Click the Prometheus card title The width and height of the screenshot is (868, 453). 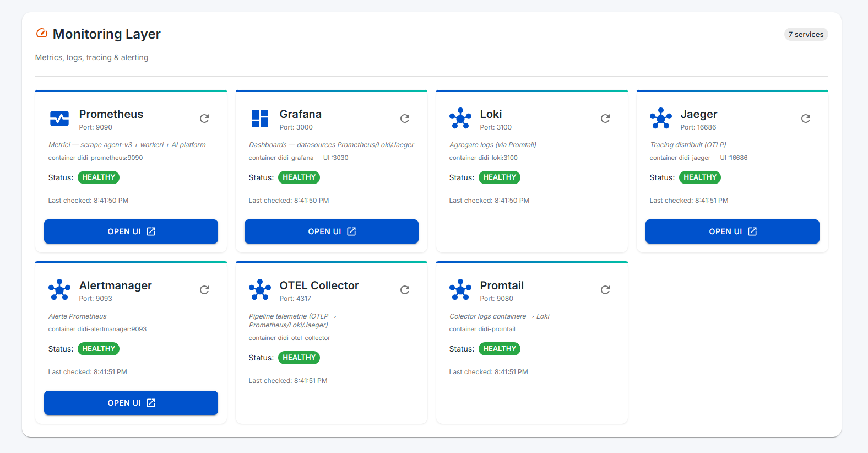(111, 114)
